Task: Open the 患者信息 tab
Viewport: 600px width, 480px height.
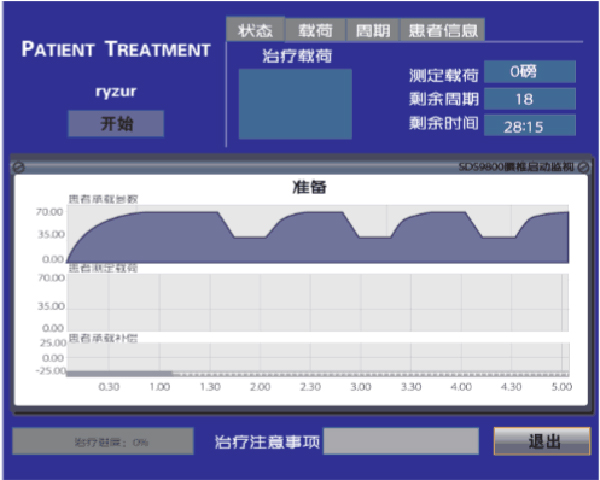Action: click(x=443, y=30)
